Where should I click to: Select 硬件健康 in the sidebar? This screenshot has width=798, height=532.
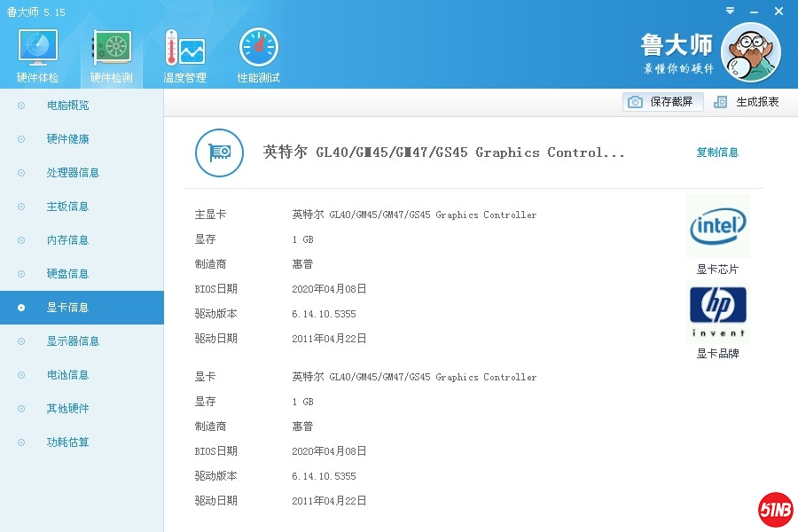[67, 139]
